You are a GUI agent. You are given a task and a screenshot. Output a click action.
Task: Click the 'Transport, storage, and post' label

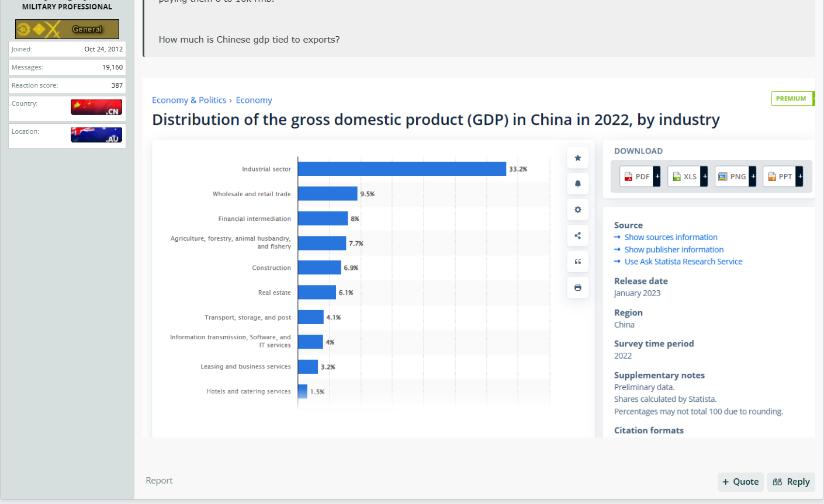[x=248, y=317]
